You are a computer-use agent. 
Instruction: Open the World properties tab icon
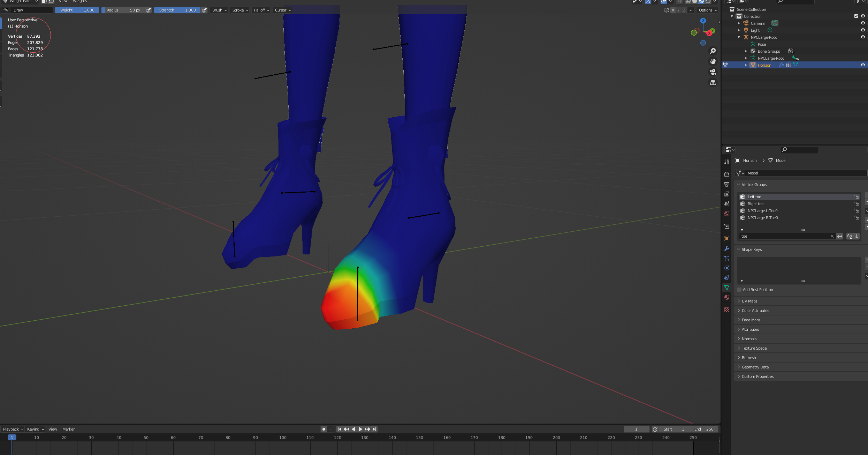coord(727,214)
